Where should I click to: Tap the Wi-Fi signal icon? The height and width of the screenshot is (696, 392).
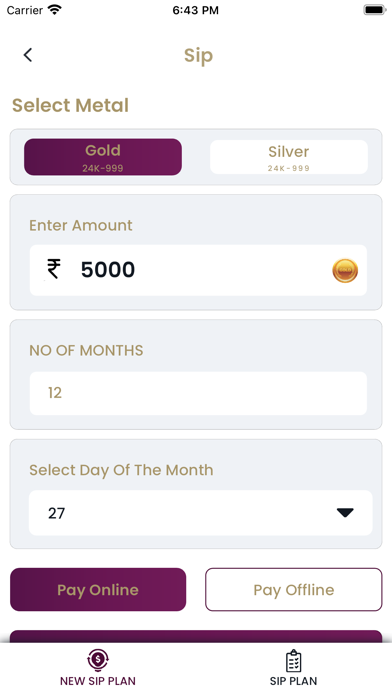[x=55, y=10]
